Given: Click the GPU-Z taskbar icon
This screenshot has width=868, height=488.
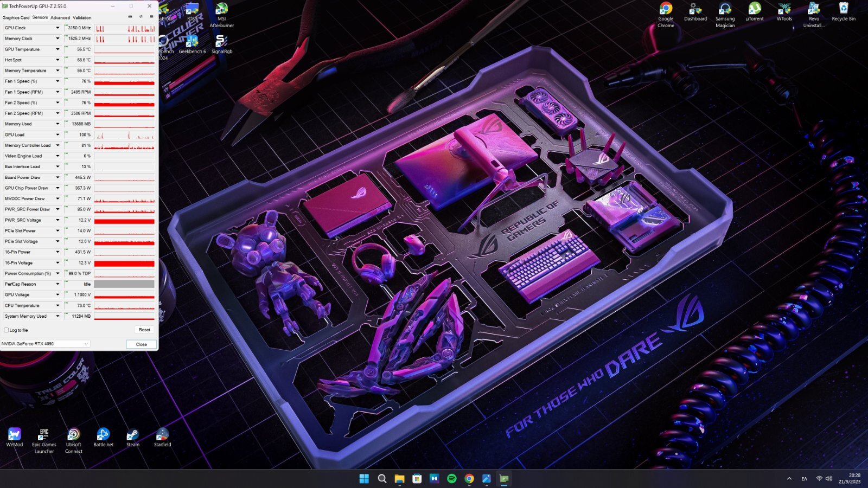Looking at the screenshot, I should [504, 478].
